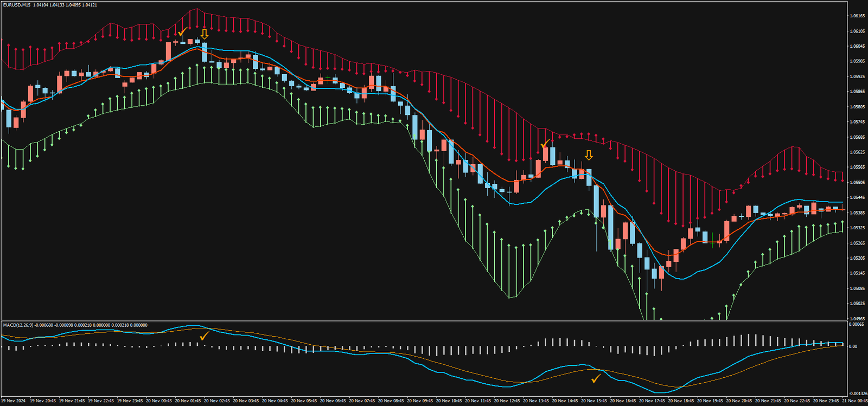868x406 pixels.
Task: Select the orange checkmark above the 13:45 candle
Action: (x=545, y=144)
